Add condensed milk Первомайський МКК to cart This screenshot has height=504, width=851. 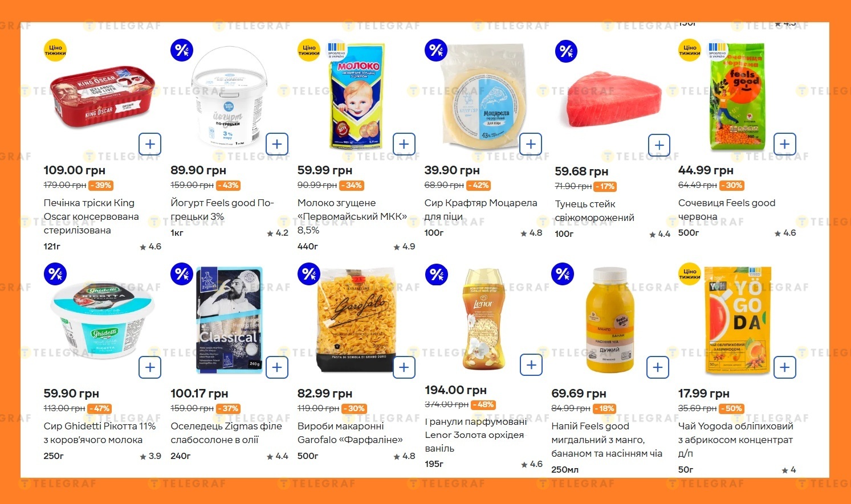[404, 144]
